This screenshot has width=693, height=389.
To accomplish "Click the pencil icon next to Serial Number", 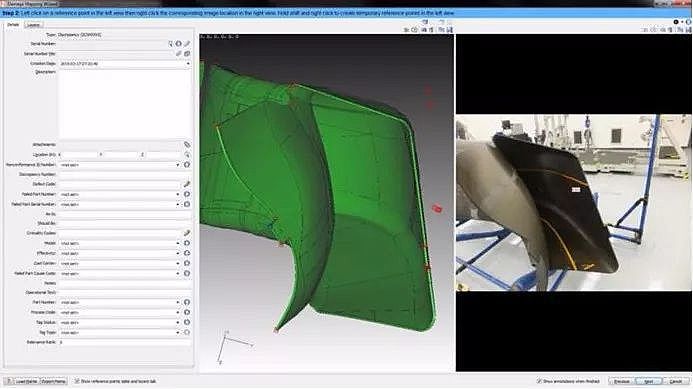I will (x=187, y=44).
